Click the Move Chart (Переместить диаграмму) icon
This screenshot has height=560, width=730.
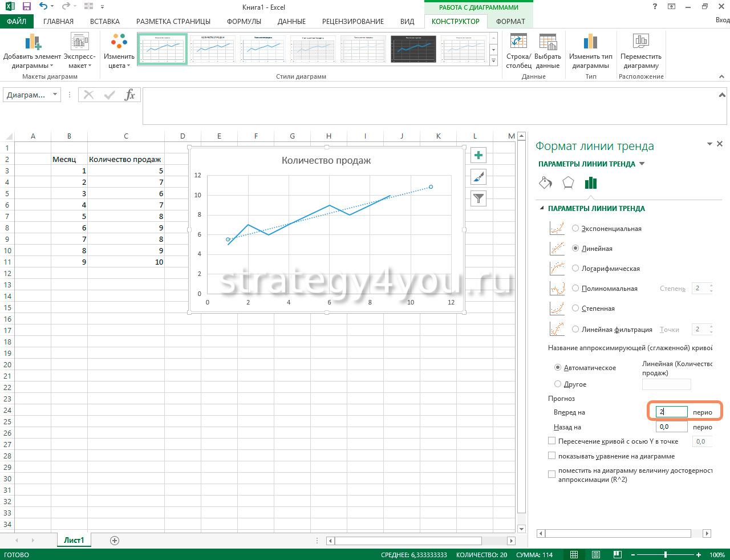point(640,43)
